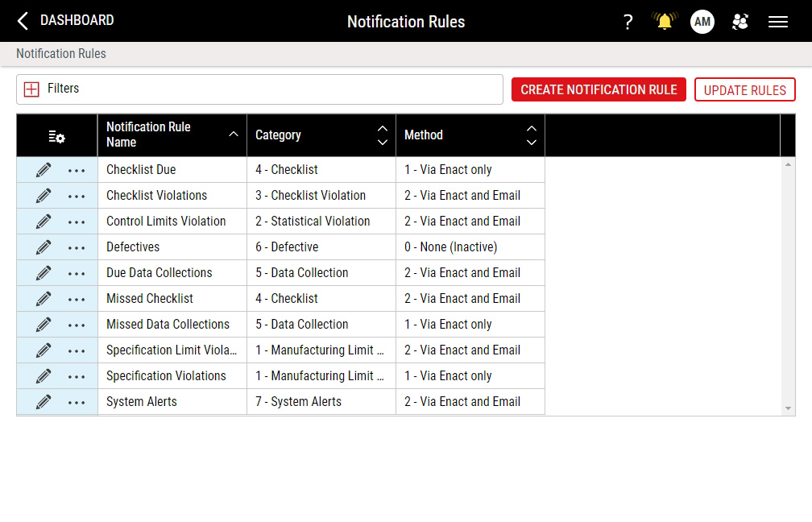Open more options for System Alerts
812x522 pixels.
pos(77,402)
